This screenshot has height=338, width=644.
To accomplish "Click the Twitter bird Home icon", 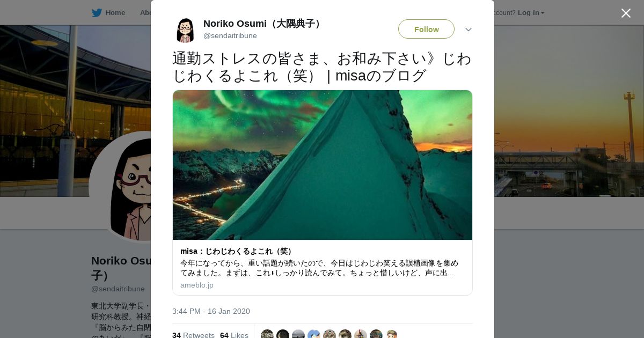I will click(x=97, y=13).
